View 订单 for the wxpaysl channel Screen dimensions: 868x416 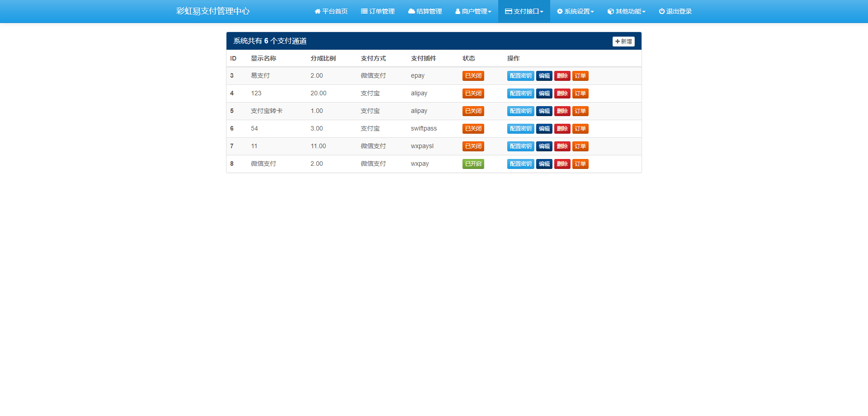pyautogui.click(x=580, y=146)
